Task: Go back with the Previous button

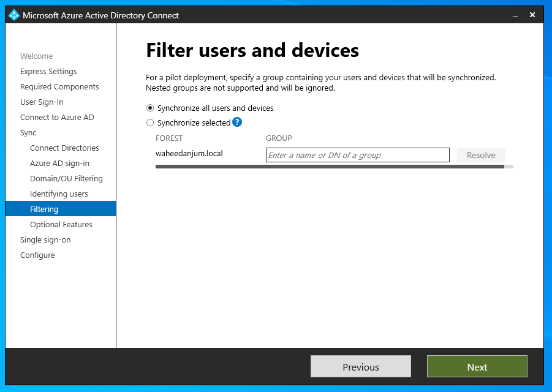Action: [x=360, y=367]
